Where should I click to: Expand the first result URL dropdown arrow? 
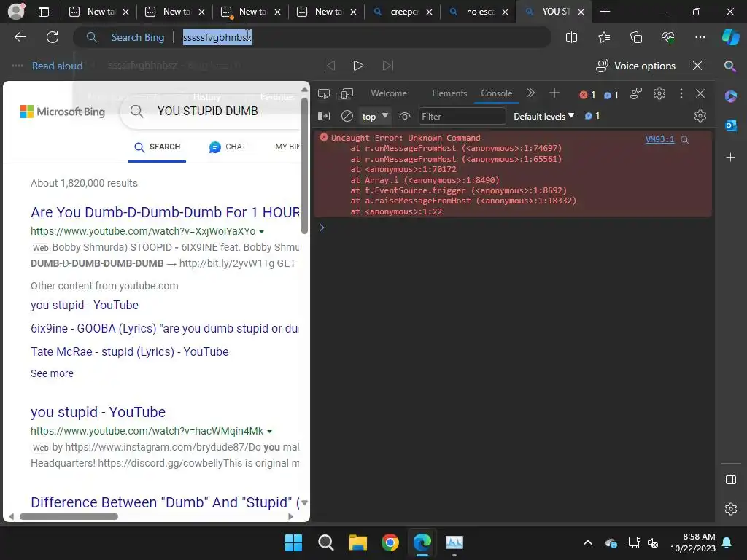coord(262,232)
